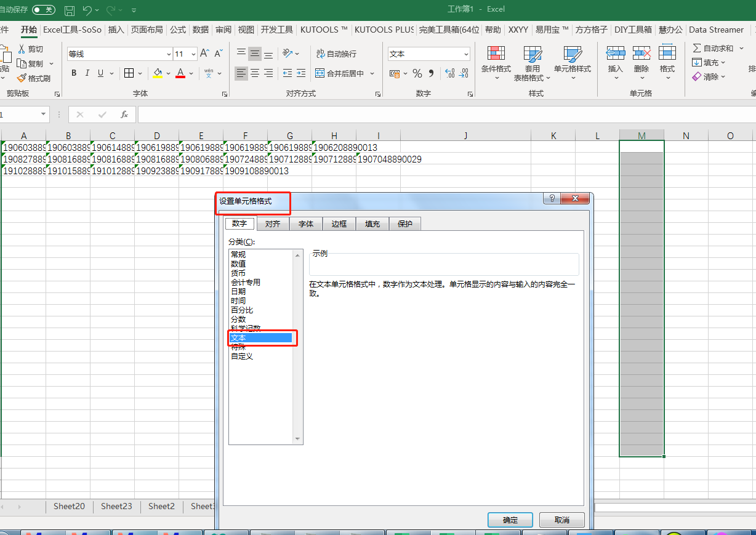
Task: Select the Sheet23 worksheet tab
Action: click(116, 506)
